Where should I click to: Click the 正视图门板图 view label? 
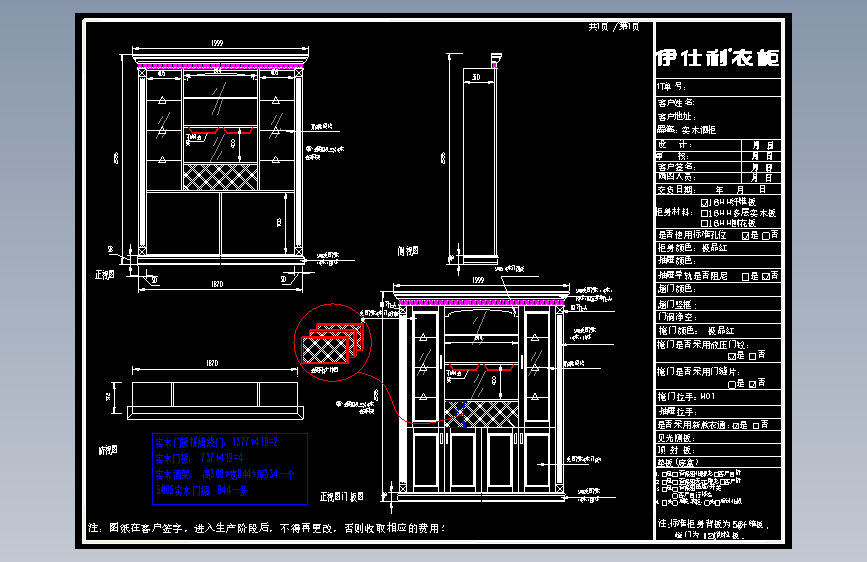click(x=342, y=497)
